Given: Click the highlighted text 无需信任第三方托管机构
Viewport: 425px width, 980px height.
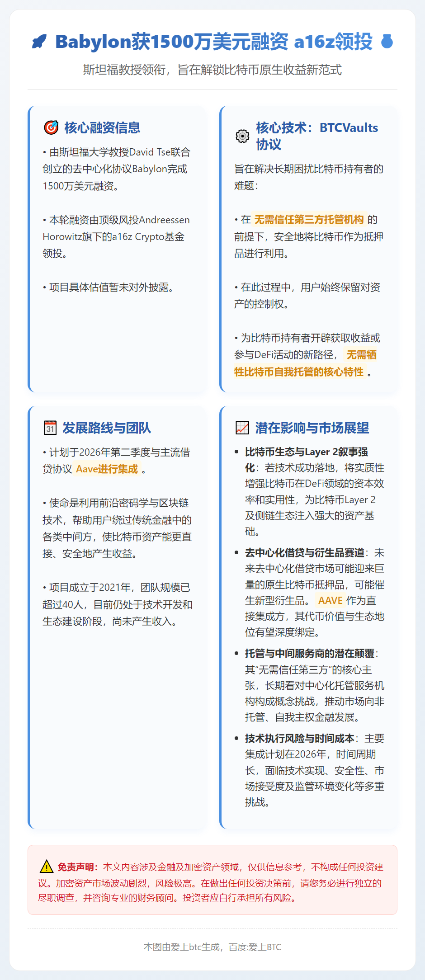Looking at the screenshot, I should pos(309,220).
